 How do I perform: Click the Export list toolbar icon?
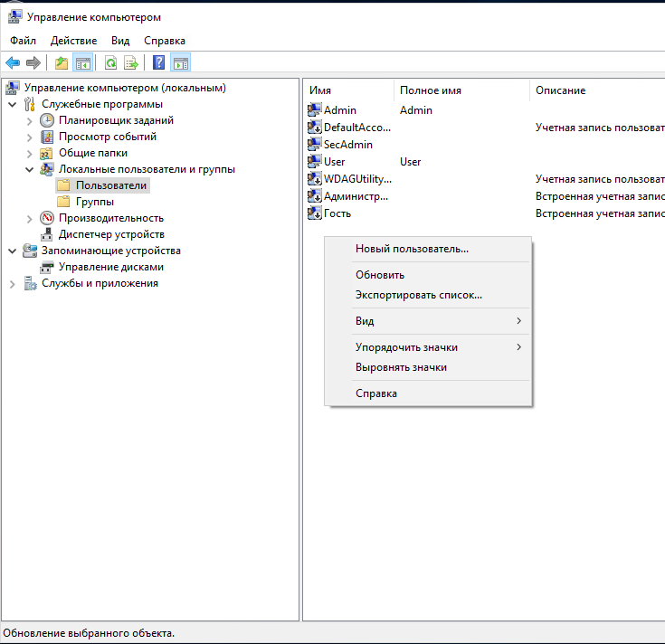coord(131,62)
